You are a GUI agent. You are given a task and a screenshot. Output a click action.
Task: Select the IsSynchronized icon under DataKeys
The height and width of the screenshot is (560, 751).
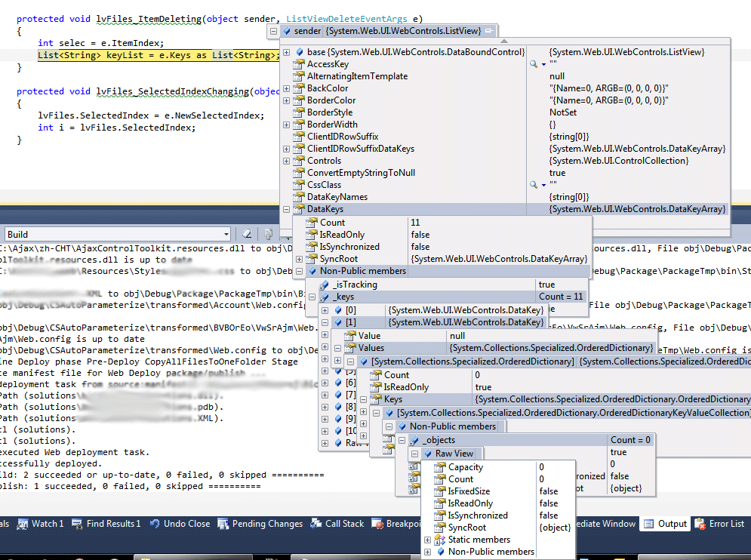[x=312, y=246]
